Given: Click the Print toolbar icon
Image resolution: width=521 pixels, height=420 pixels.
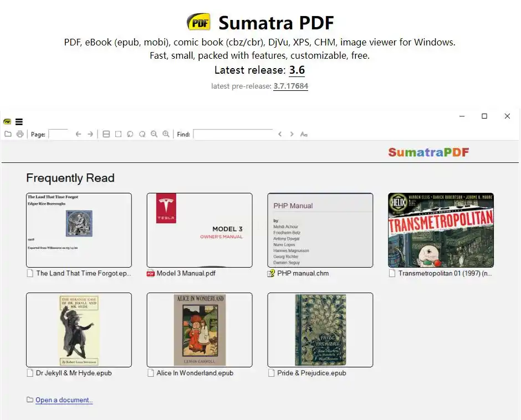Looking at the screenshot, I should tap(20, 134).
